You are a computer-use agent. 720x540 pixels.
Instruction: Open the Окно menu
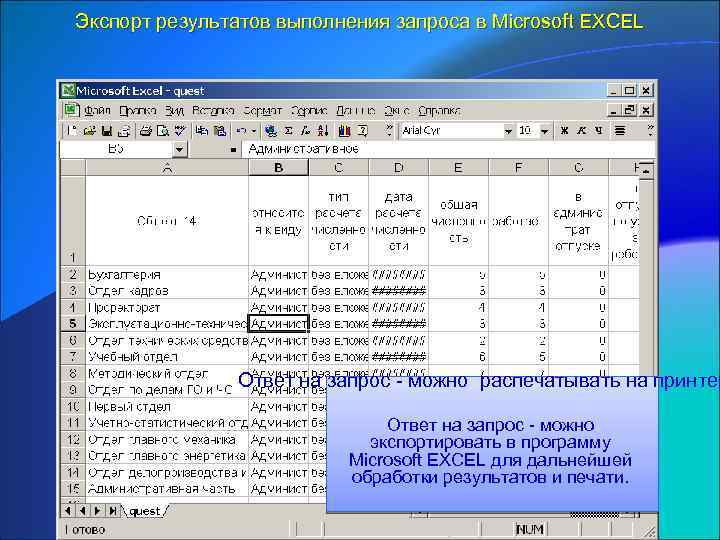click(x=397, y=111)
